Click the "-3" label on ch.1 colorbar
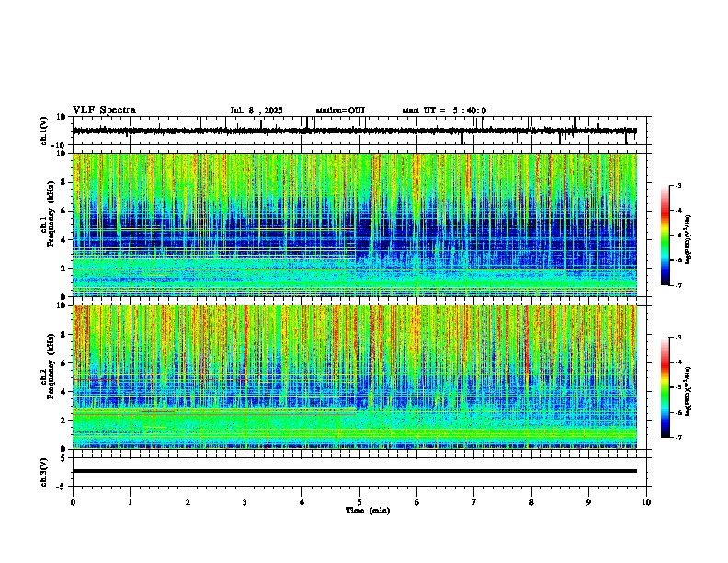The height and width of the screenshot is (563, 728). 677,185
